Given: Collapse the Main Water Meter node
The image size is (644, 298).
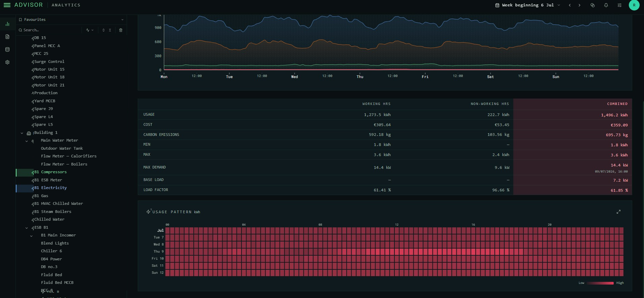Looking at the screenshot, I should click(x=27, y=141).
